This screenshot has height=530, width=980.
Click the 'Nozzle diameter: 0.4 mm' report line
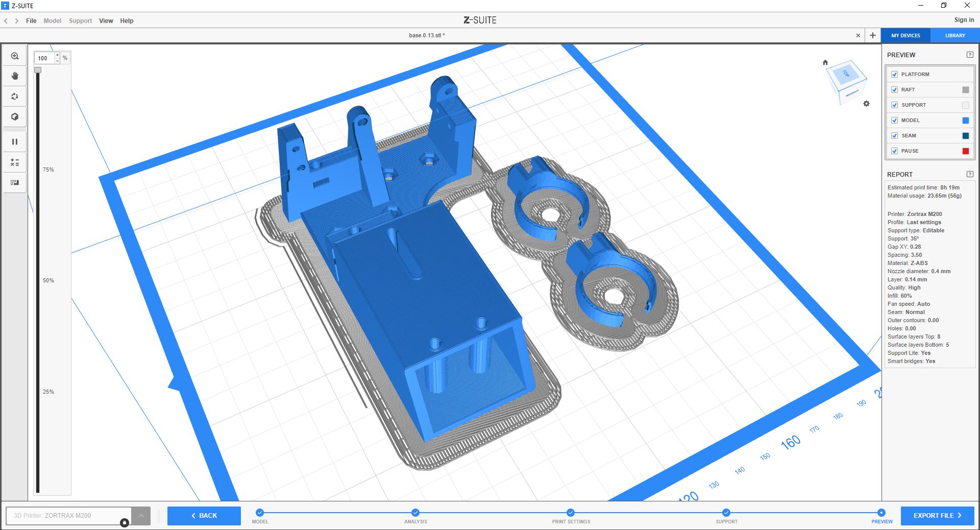coord(919,271)
